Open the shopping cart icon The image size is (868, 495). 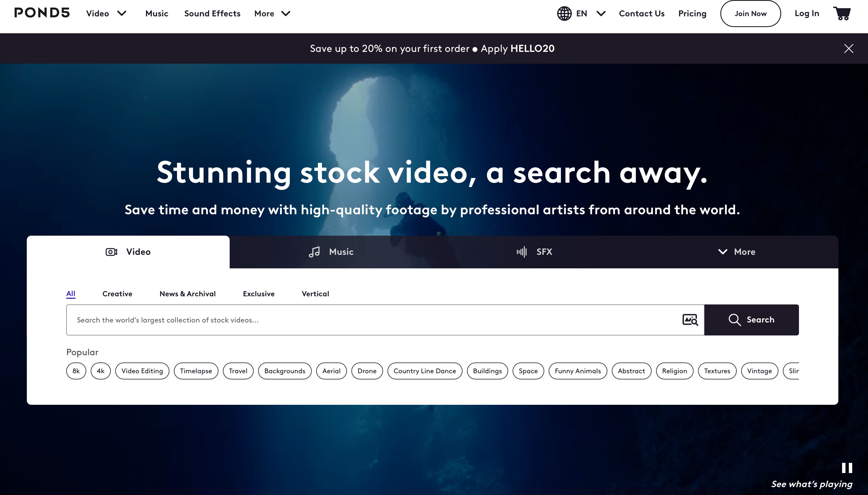tap(842, 14)
